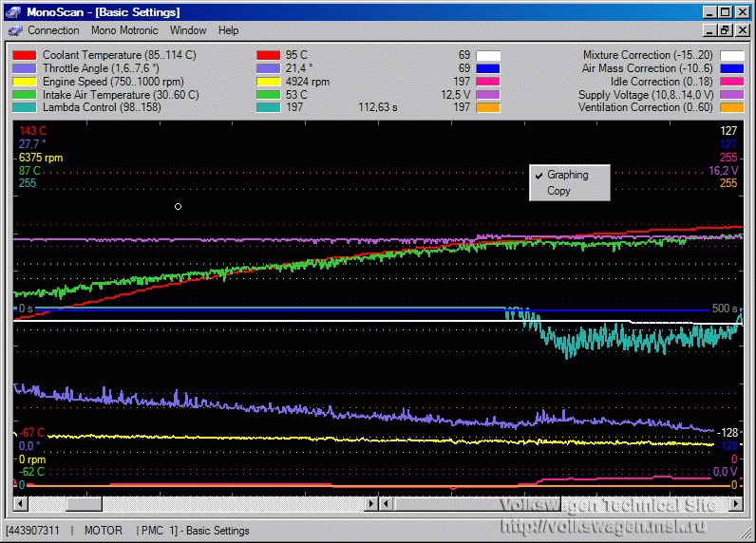Click the green Intake Air Temperature legend swatch
This screenshot has height=543, width=756.
pos(24,95)
